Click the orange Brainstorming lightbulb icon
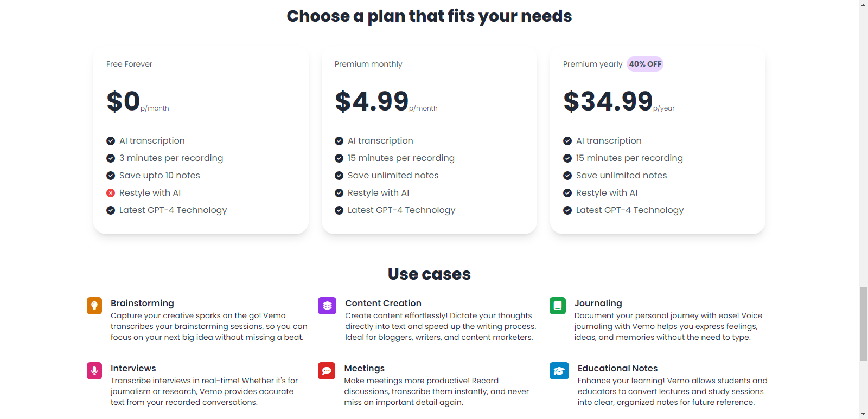Screen dimensions: 868x419 (94, 306)
